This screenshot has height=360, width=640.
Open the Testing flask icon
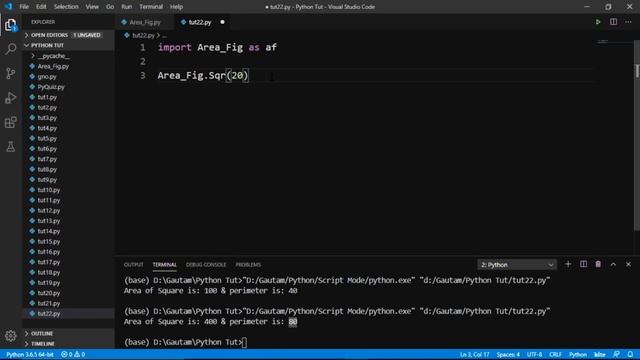[x=11, y=147]
